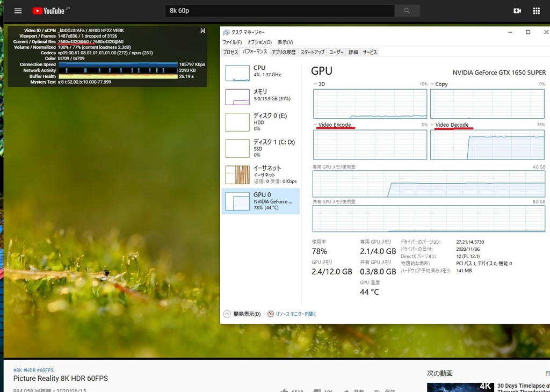Open the YouTube hamburger guide menu

coord(18,11)
